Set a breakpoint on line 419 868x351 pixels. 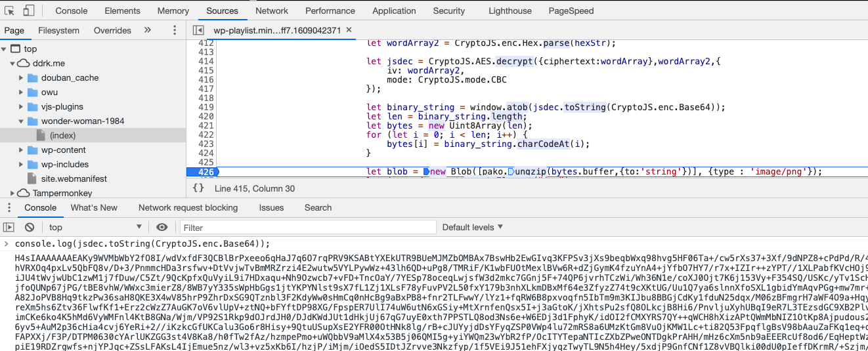205,108
